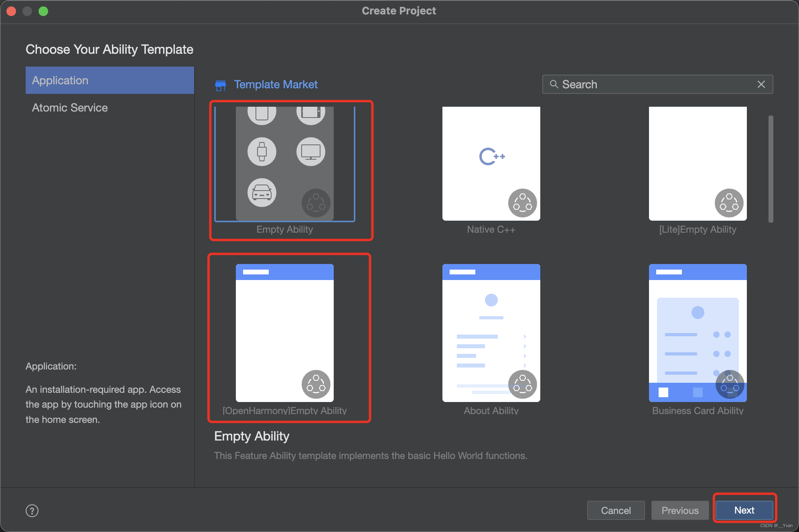799x532 pixels.
Task: Select the [Lite]Empty Ability template
Action: pos(698,164)
